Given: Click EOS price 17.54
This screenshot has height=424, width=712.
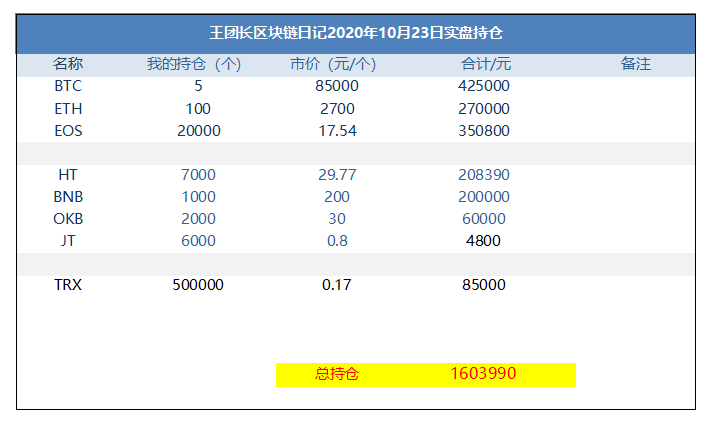Looking at the screenshot, I should [x=337, y=131].
